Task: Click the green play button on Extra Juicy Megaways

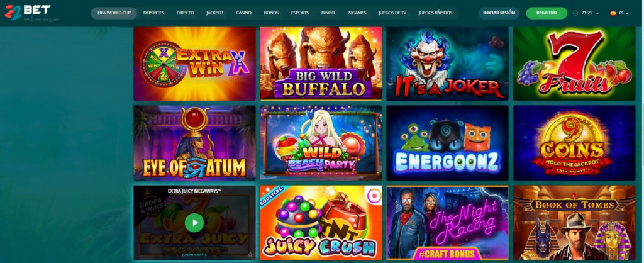Action: click(194, 223)
